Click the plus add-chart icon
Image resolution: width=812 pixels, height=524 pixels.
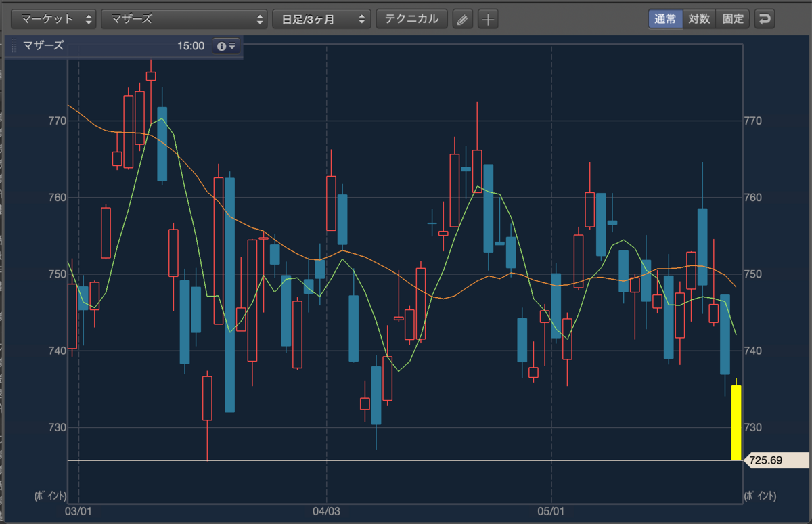(487, 19)
